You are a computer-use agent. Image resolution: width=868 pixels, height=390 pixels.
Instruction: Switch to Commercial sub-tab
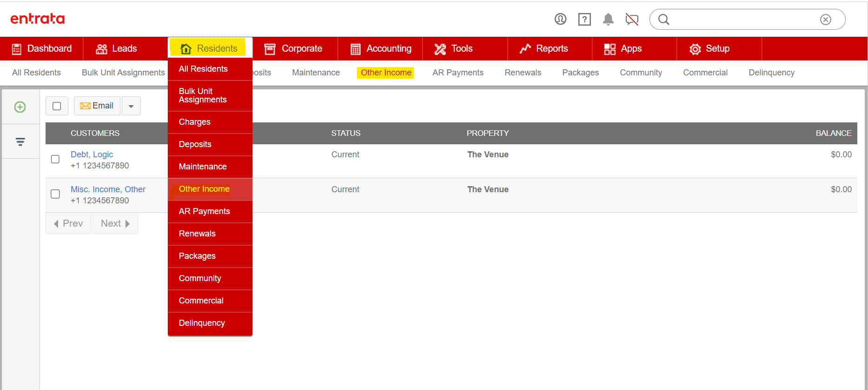click(705, 73)
